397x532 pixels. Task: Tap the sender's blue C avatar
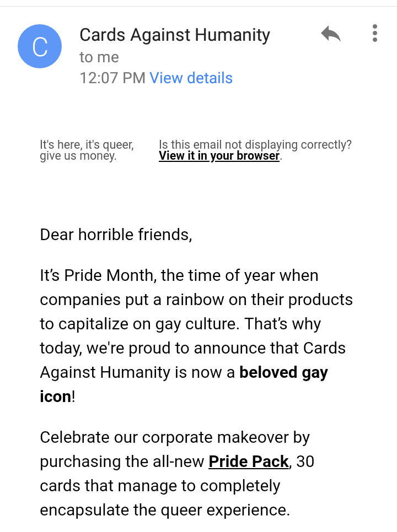(x=40, y=46)
